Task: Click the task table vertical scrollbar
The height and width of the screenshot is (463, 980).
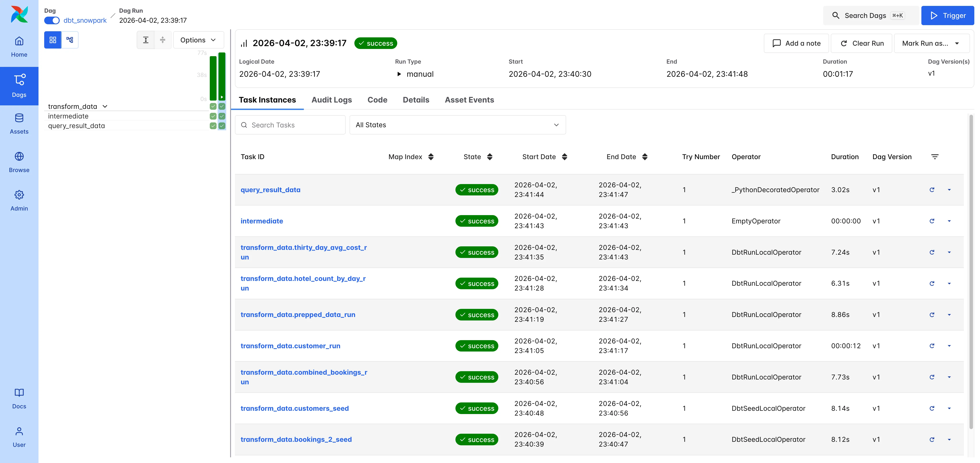Action: [971, 272]
